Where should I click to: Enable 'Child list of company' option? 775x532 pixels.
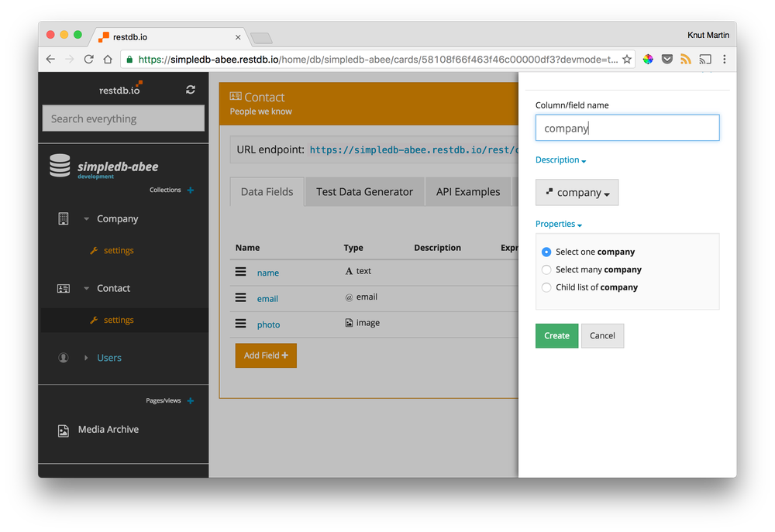point(546,287)
